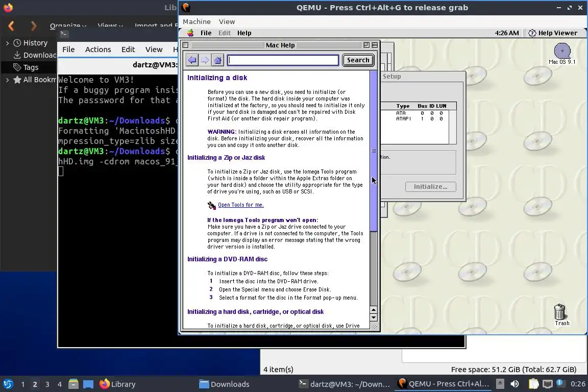588x392 pixels.
Task: Click tray eject arrow icon
Action: [500, 384]
